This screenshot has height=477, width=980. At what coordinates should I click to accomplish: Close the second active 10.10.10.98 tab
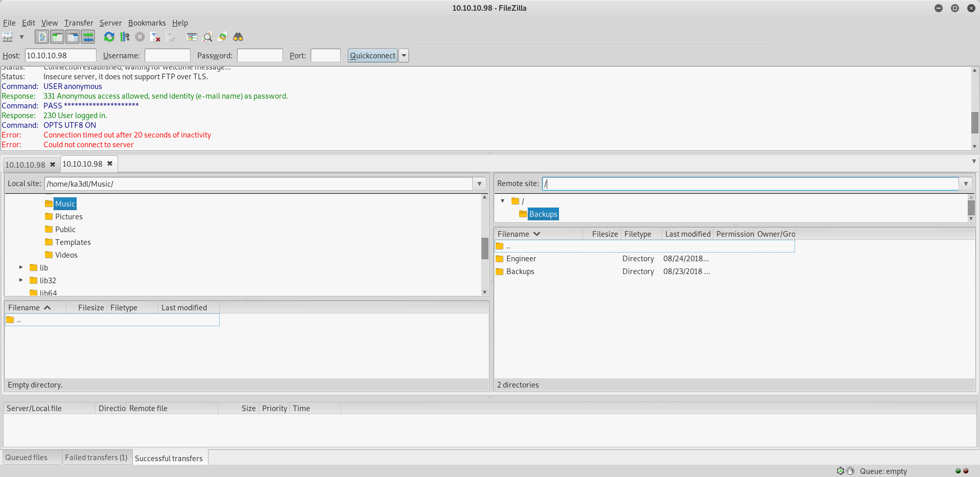coord(110,164)
